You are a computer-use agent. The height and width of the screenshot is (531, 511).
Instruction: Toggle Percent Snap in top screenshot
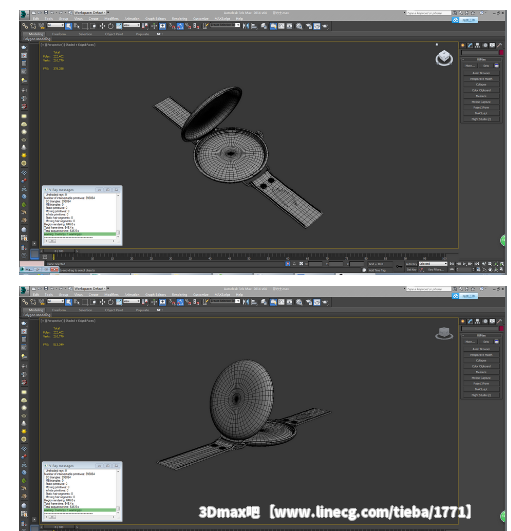click(188, 26)
